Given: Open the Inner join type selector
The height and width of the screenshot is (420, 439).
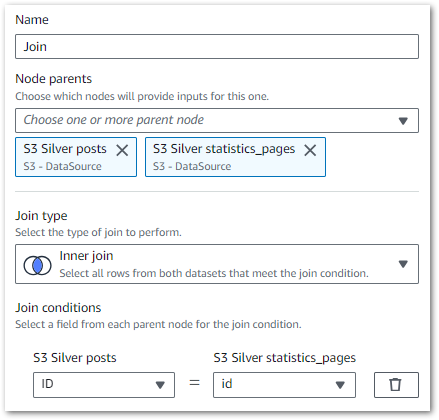Looking at the screenshot, I should click(217, 264).
